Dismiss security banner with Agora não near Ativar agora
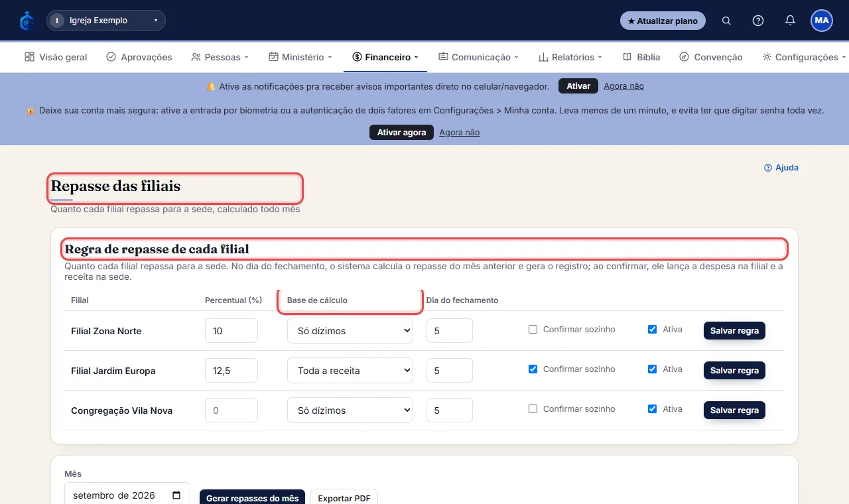Image resolution: width=849 pixels, height=504 pixels. coord(459,133)
